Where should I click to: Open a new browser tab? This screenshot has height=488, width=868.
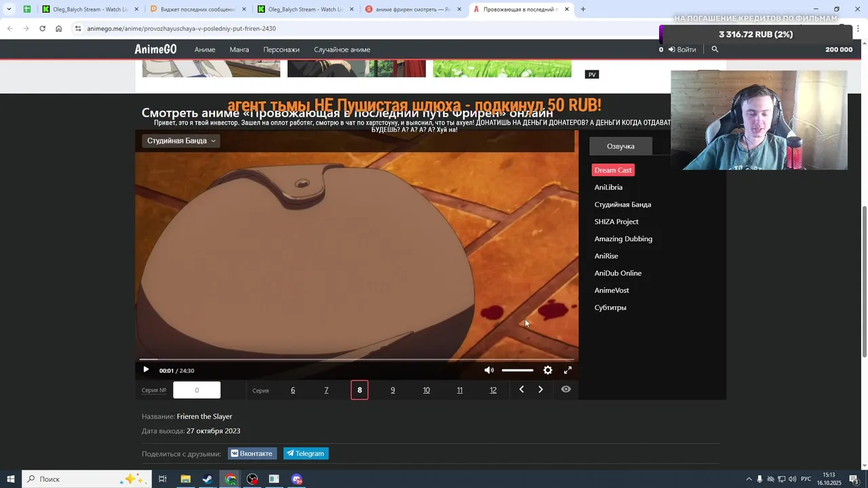coord(583,9)
